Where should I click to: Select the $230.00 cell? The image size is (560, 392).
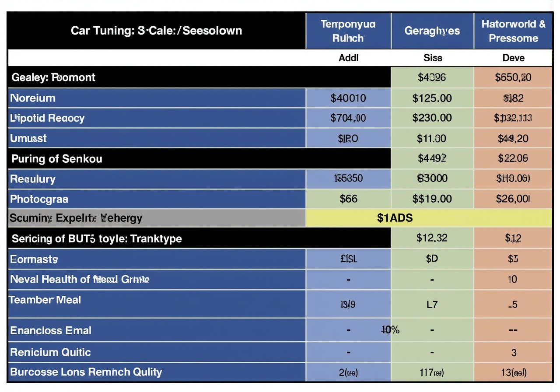(432, 118)
